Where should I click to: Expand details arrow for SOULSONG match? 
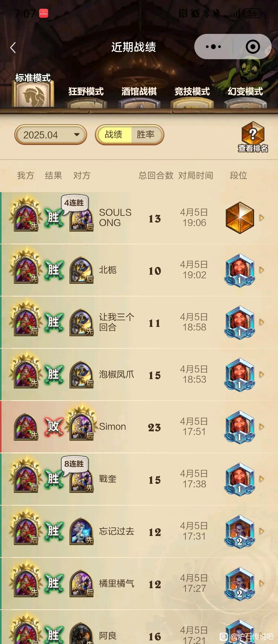(x=262, y=218)
